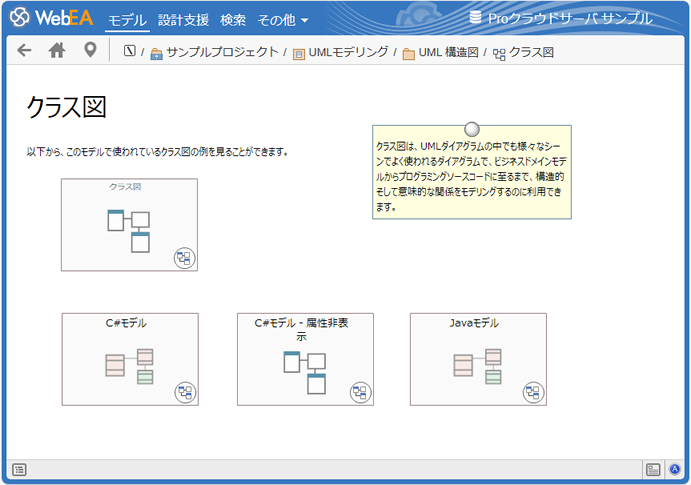Click the text 以下から、このモデルで使われている…

point(157,152)
